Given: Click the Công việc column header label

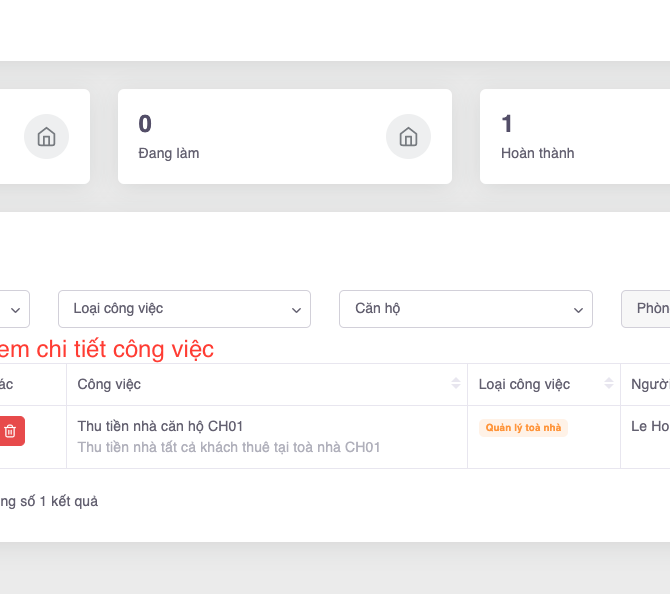Looking at the screenshot, I should point(109,384).
